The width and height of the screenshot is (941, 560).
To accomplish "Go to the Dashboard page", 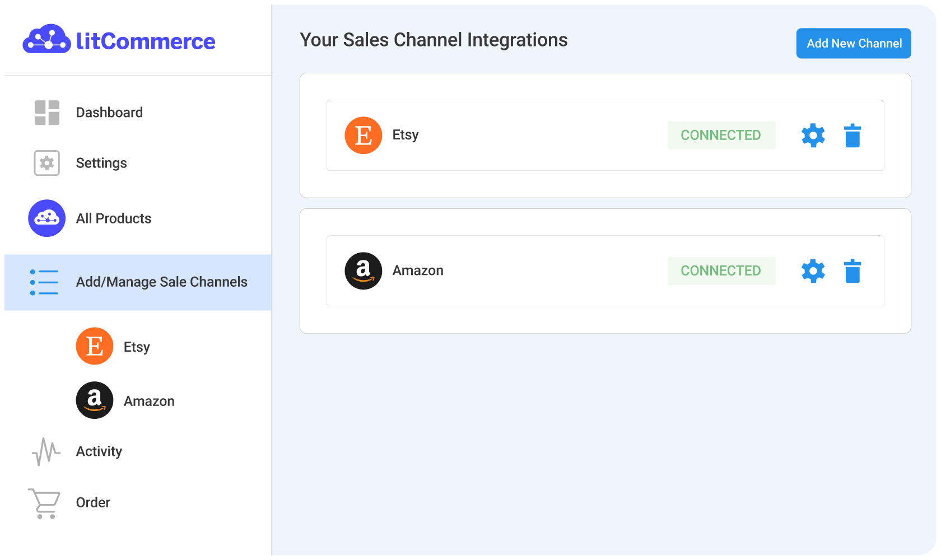I will point(109,113).
